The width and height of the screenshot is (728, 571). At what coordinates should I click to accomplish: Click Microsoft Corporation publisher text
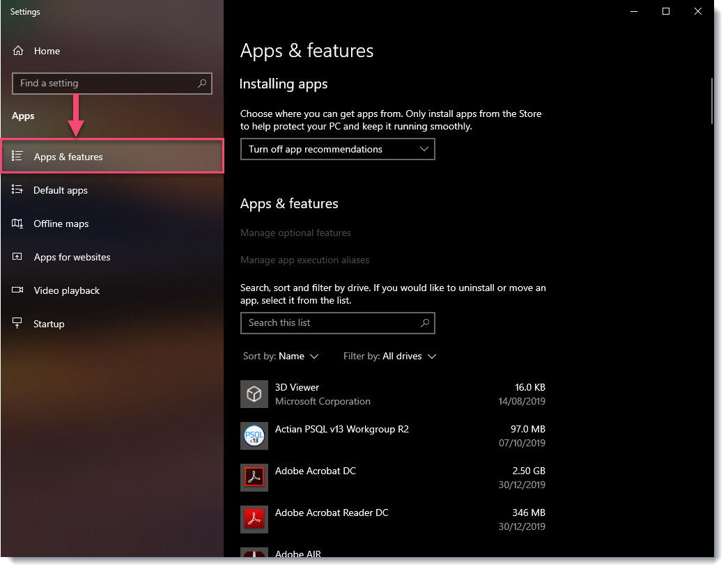click(x=323, y=402)
